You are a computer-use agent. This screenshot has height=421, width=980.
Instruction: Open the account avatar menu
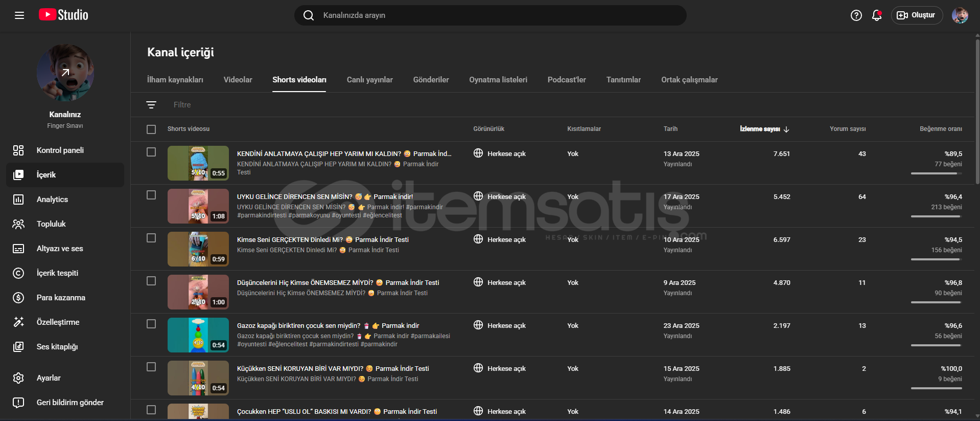960,15
